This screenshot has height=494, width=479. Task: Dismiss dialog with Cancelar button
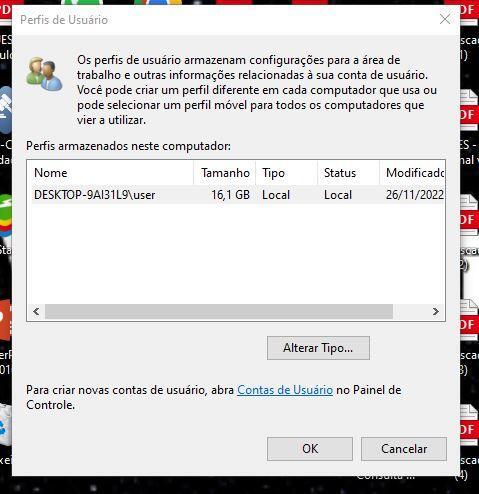[404, 449]
